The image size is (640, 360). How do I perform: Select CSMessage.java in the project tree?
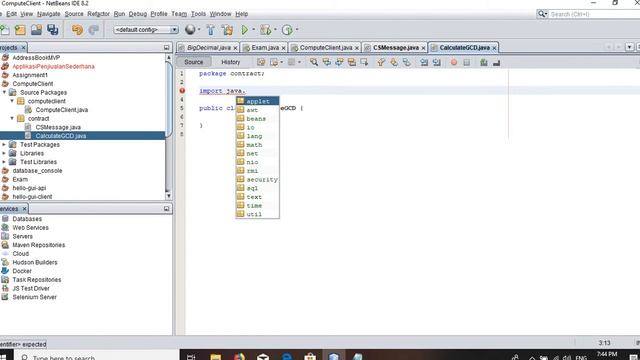[58, 127]
